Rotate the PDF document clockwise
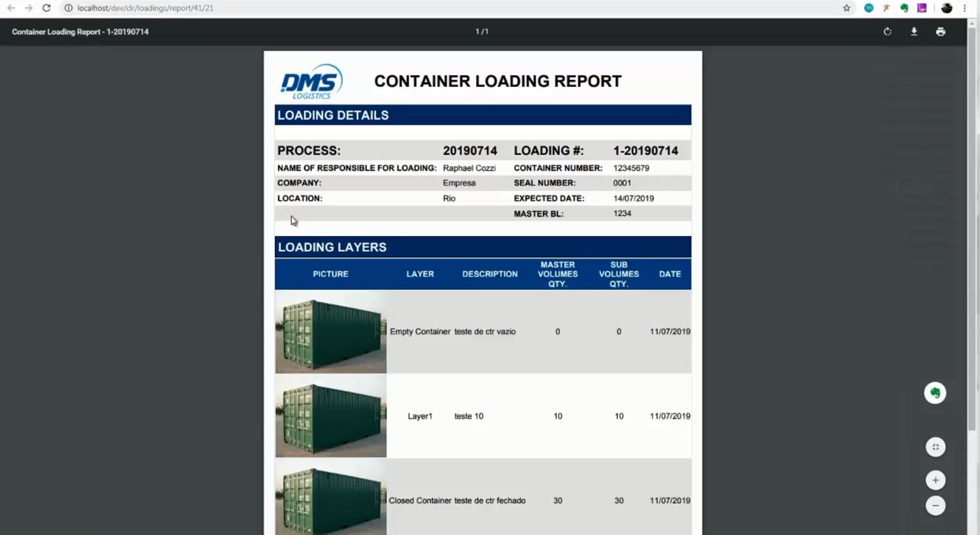The image size is (980, 535). tap(887, 31)
